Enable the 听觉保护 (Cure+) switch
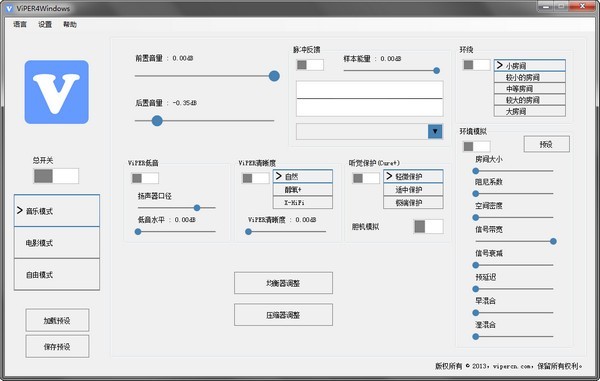This screenshot has width=600, height=381. pyautogui.click(x=366, y=178)
